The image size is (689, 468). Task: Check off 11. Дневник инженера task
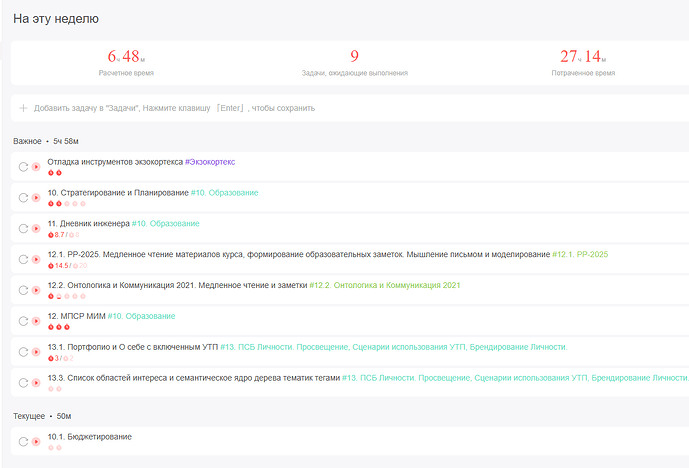[23, 229]
